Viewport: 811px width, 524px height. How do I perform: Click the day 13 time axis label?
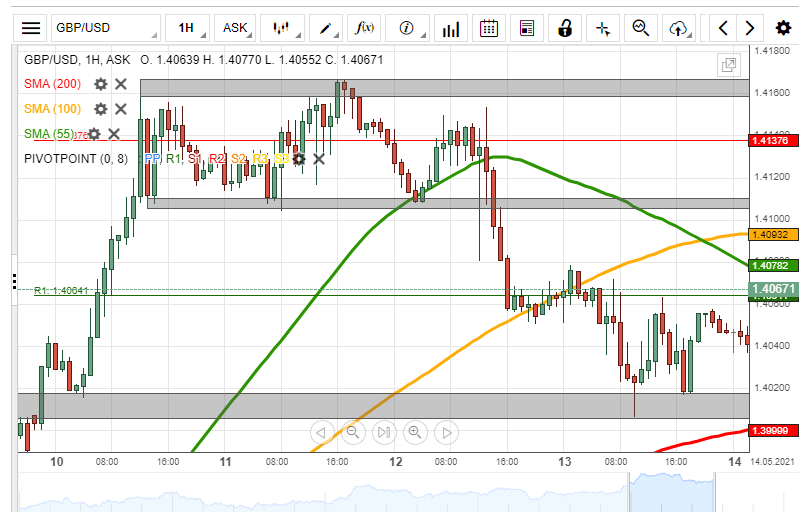[565, 461]
